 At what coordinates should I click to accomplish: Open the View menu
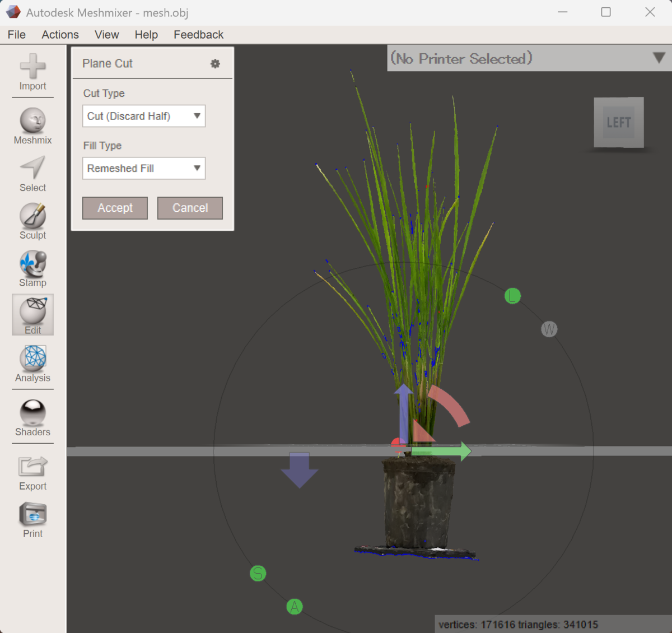(x=106, y=35)
